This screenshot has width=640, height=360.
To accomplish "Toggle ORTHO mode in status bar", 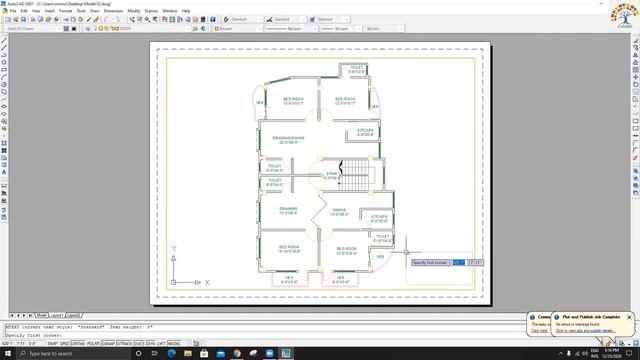I will pos(78,344).
